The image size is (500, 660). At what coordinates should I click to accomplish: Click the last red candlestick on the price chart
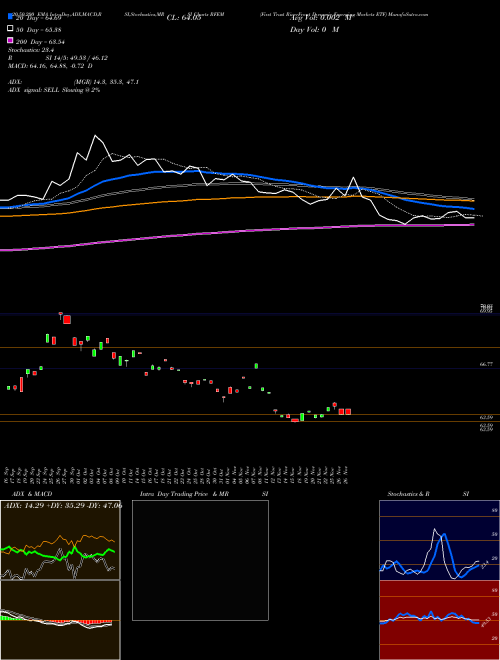tap(348, 411)
